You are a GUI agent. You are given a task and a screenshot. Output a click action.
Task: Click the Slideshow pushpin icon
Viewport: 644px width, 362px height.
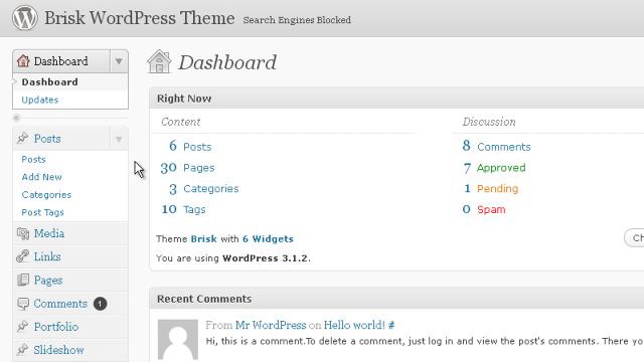23,349
